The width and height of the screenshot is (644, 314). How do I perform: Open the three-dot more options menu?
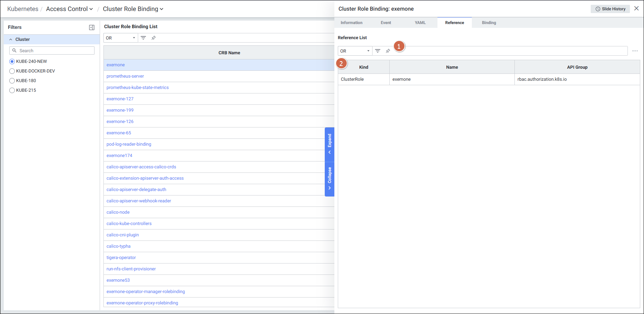coord(635,51)
